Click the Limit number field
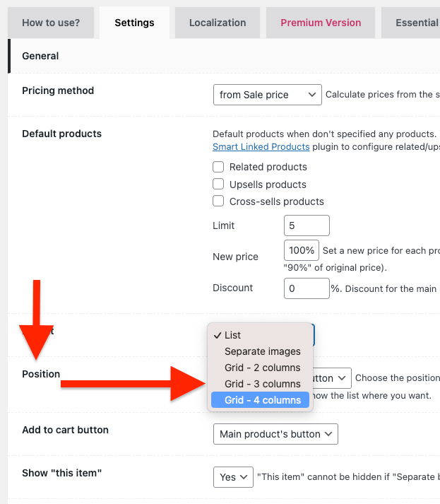The height and width of the screenshot is (504, 440). (x=307, y=225)
